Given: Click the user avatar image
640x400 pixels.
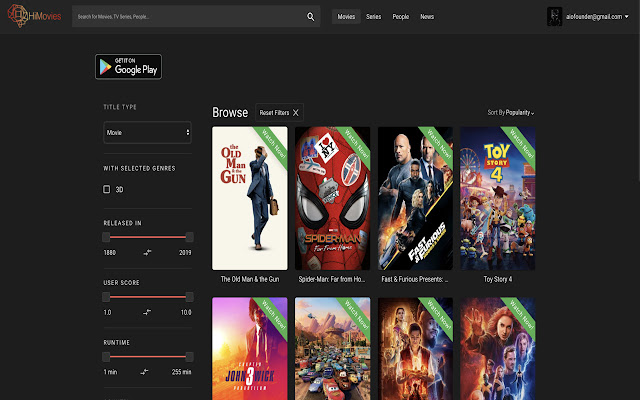Looking at the screenshot, I should (554, 17).
